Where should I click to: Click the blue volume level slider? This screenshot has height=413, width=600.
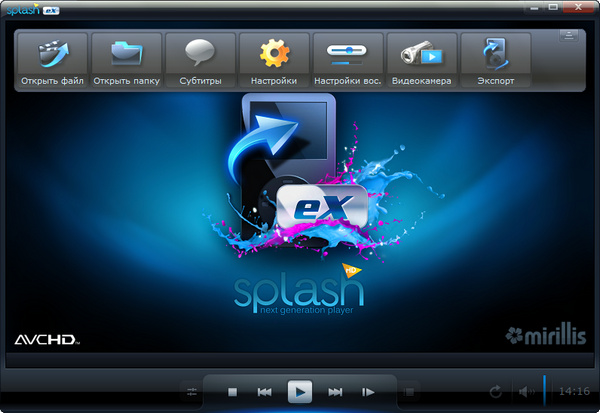pyautogui.click(x=545, y=390)
